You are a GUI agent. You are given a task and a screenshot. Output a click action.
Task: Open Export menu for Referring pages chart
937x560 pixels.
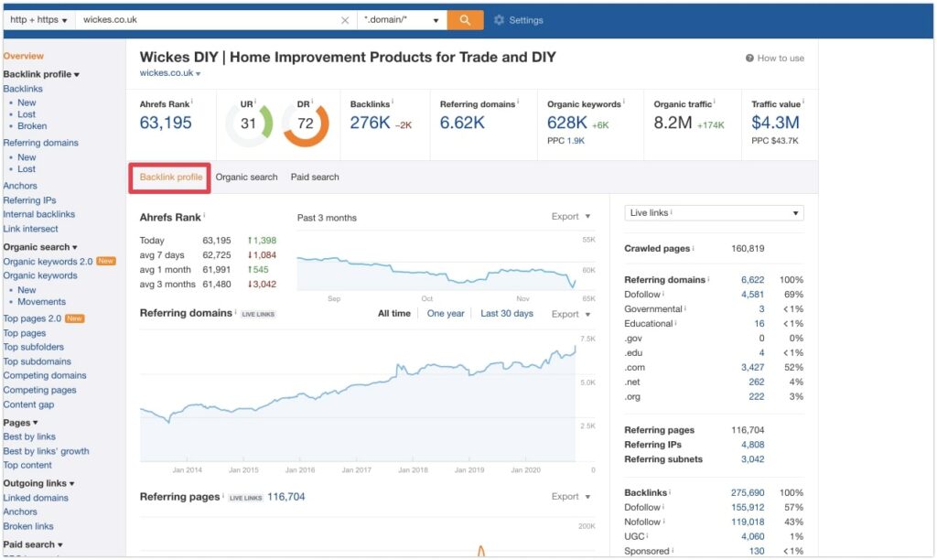coord(571,497)
